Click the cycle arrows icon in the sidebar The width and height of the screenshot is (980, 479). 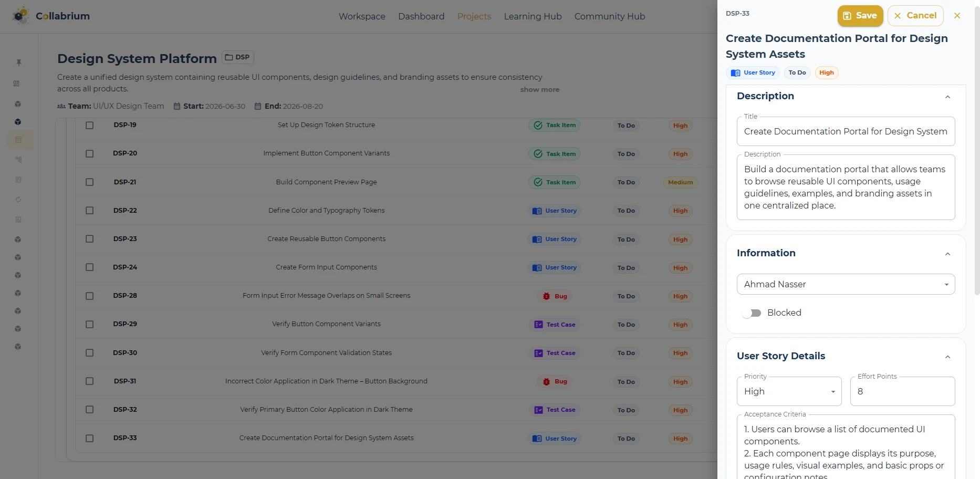pyautogui.click(x=18, y=200)
